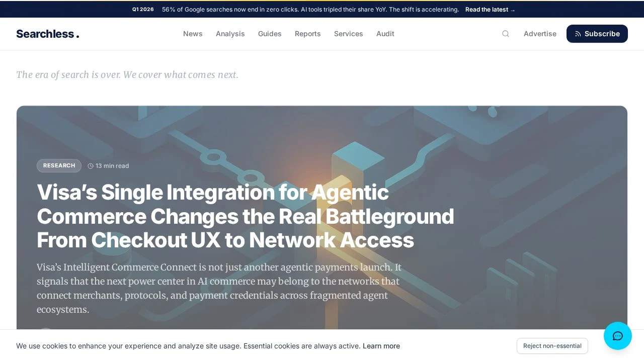This screenshot has width=644, height=362.
Task: Click the clock icon beside 13 min read
Action: point(91,166)
